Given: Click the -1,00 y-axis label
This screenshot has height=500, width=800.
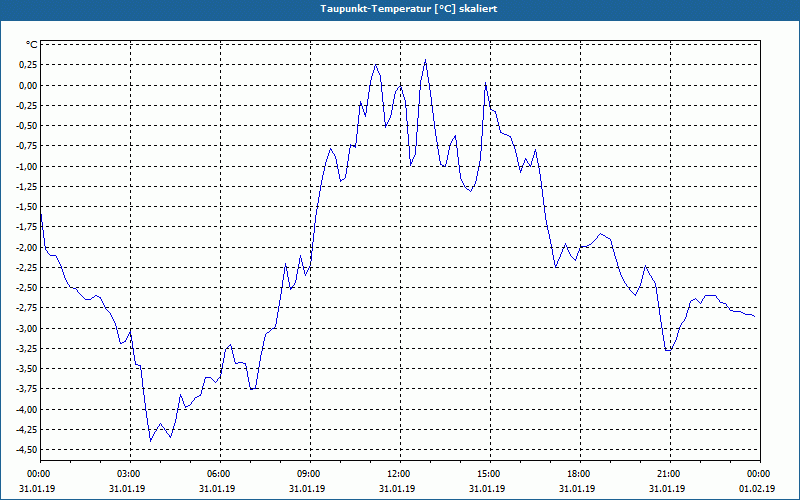Looking at the screenshot, I should [x=27, y=166].
